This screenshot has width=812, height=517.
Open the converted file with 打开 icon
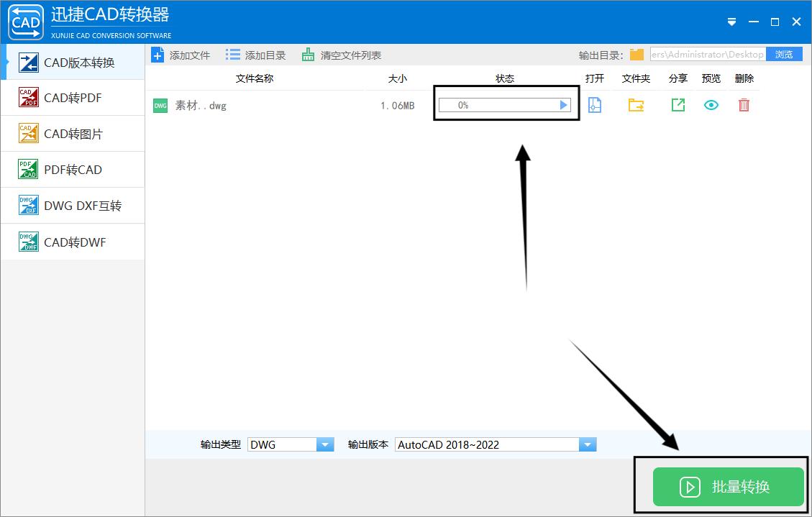coord(595,105)
